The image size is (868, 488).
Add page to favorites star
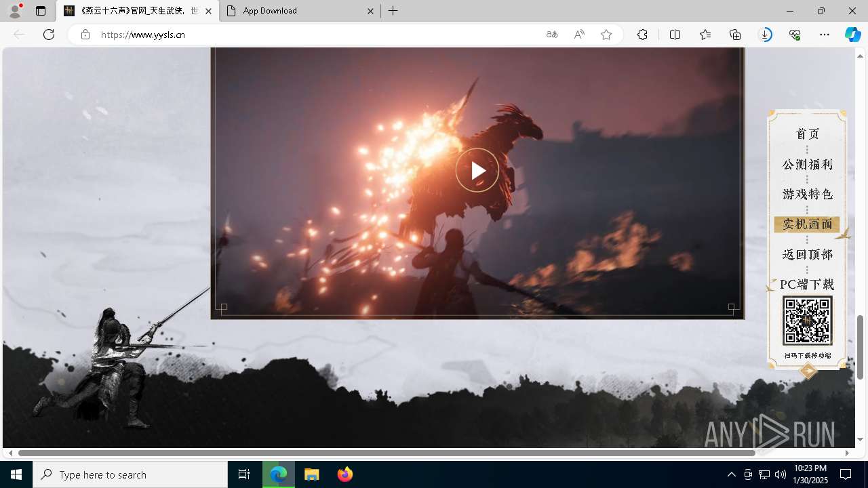606,35
